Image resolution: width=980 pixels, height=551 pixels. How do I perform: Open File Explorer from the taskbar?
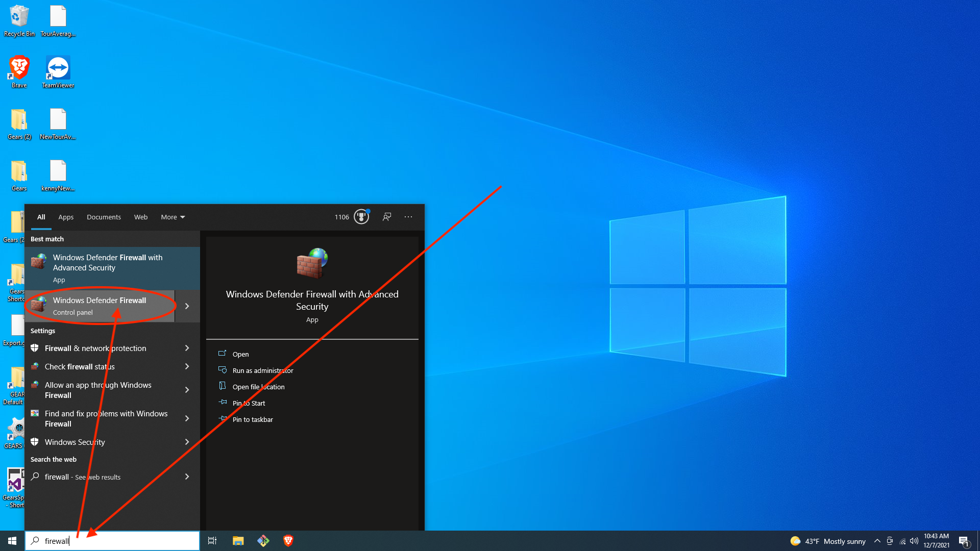(238, 541)
